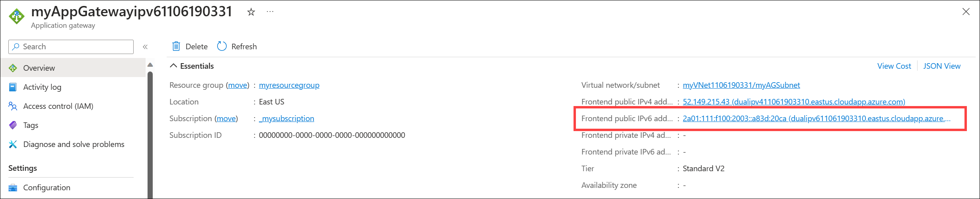Collapse the Essentials section
The height and width of the screenshot is (199, 980).
(x=173, y=66)
